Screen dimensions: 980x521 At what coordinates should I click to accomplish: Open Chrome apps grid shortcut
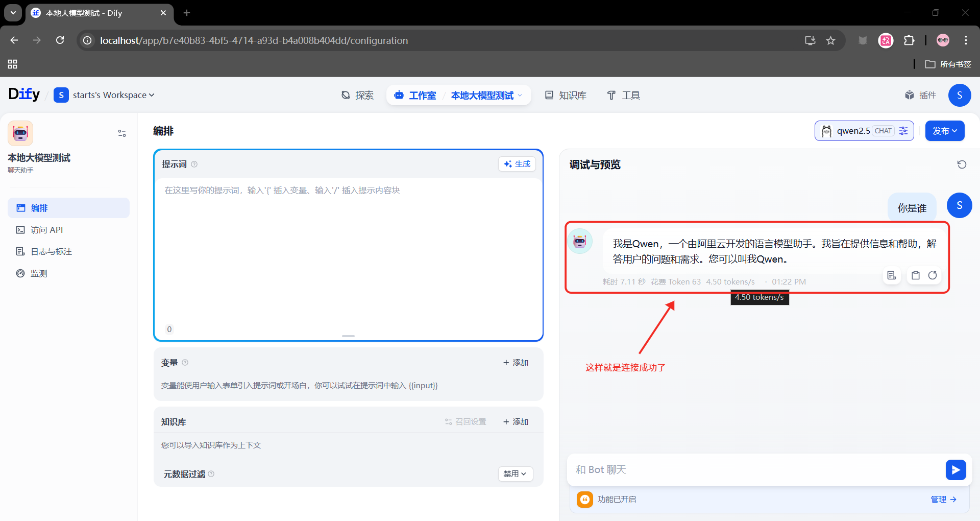pos(13,64)
